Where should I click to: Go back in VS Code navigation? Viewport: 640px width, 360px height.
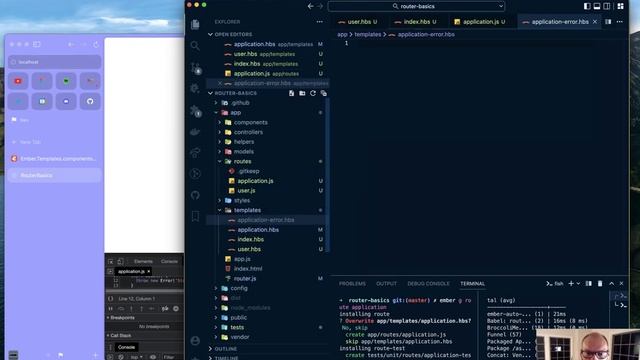pos(311,6)
